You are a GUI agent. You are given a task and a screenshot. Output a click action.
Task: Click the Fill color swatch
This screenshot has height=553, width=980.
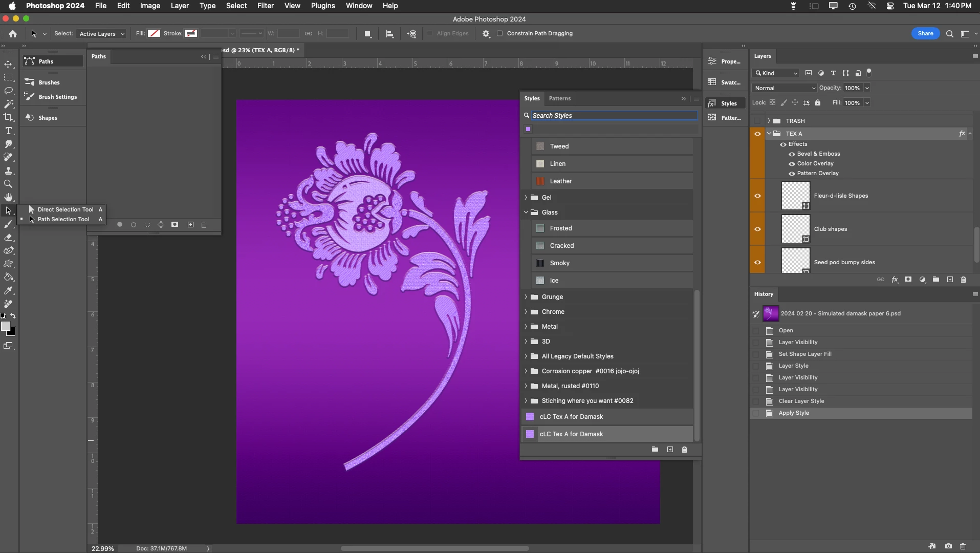(154, 34)
